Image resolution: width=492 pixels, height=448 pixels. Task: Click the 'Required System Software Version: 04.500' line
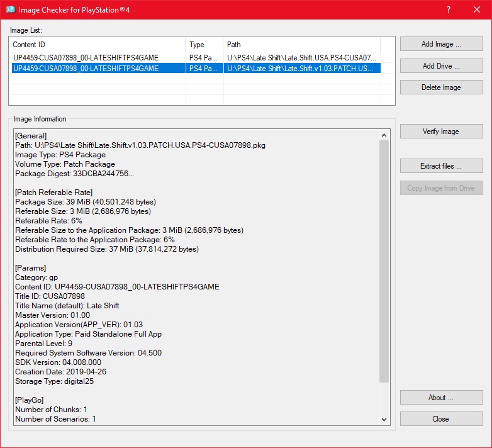coord(88,352)
